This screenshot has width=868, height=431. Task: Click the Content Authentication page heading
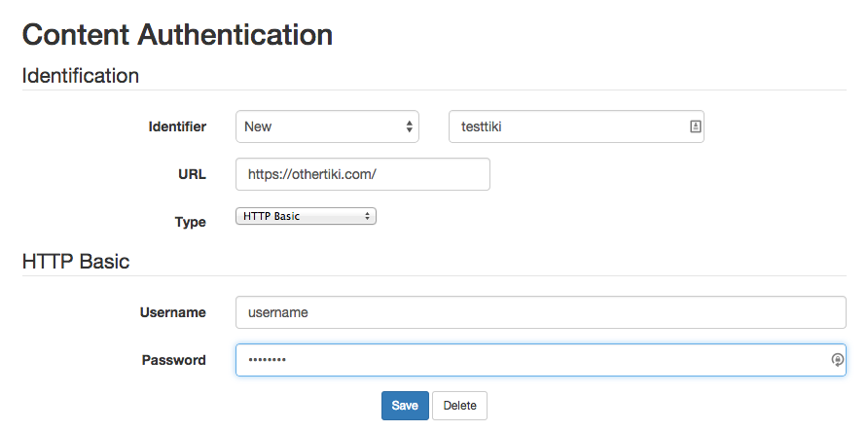pos(177,35)
